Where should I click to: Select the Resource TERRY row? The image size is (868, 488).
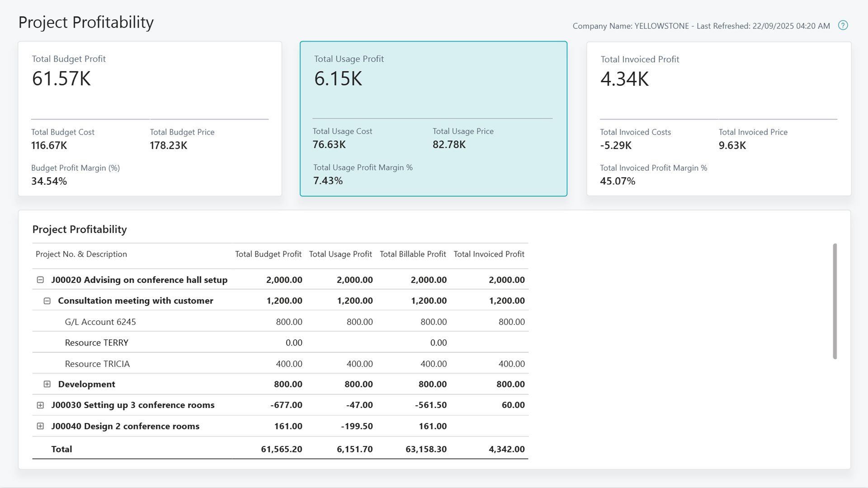(97, 343)
